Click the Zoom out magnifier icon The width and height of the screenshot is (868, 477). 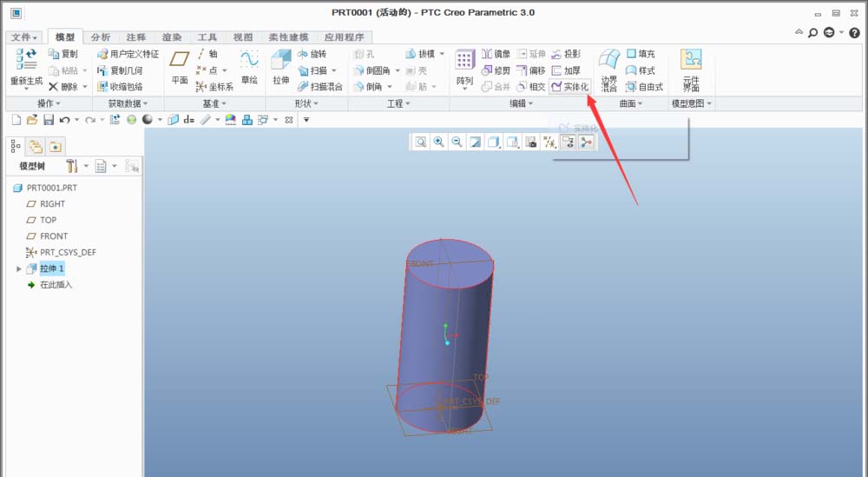(457, 142)
